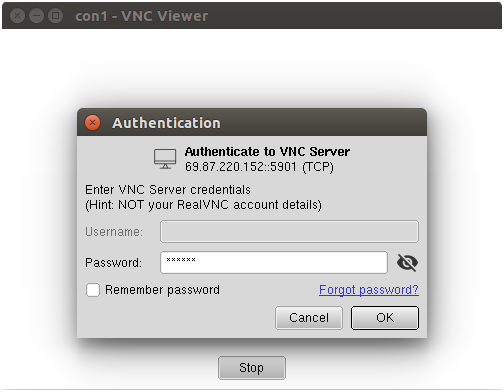Focus the Password input field
This screenshot has height=392, width=504.
pyautogui.click(x=274, y=263)
